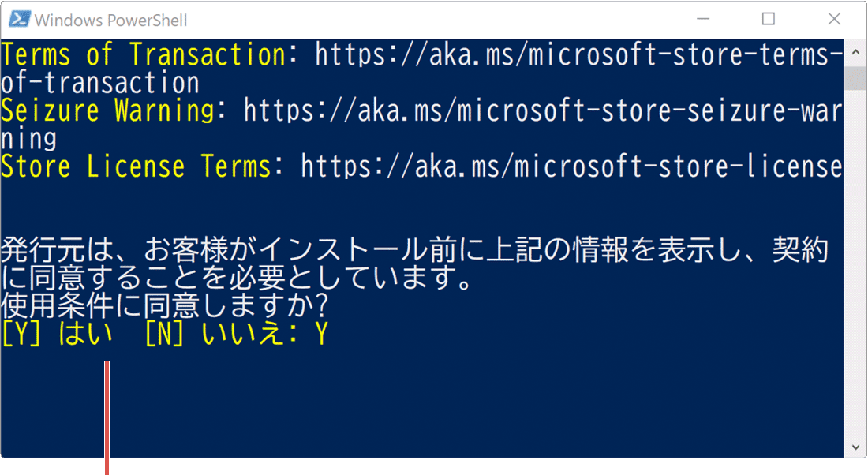Click the Windows PowerShell title text
Viewport: 868px width, 475px height.
tap(109, 19)
